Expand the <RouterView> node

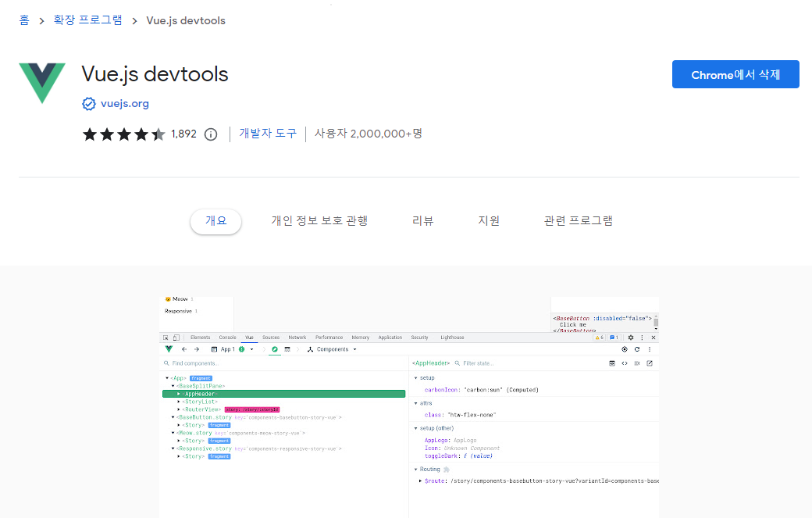(x=179, y=409)
